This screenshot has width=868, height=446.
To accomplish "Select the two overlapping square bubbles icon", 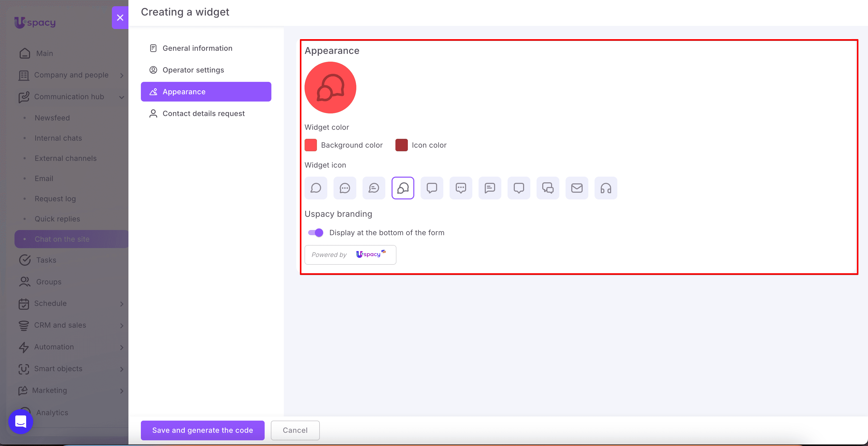I will tap(548, 188).
